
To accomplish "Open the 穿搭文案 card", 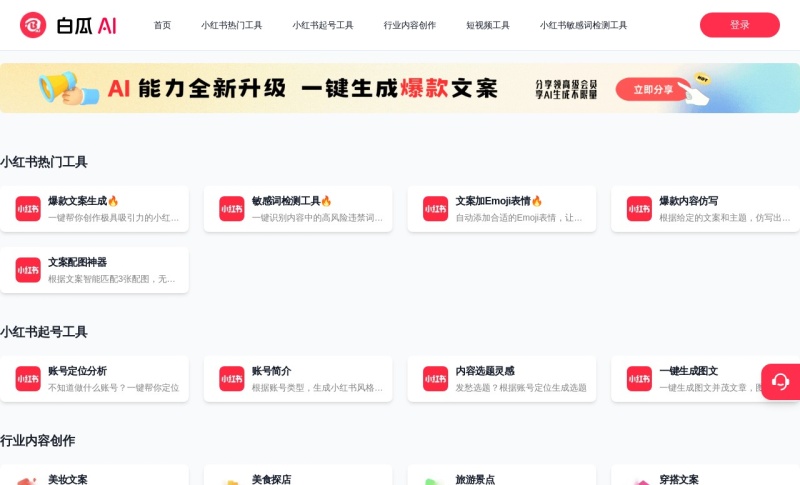I will point(706,475).
